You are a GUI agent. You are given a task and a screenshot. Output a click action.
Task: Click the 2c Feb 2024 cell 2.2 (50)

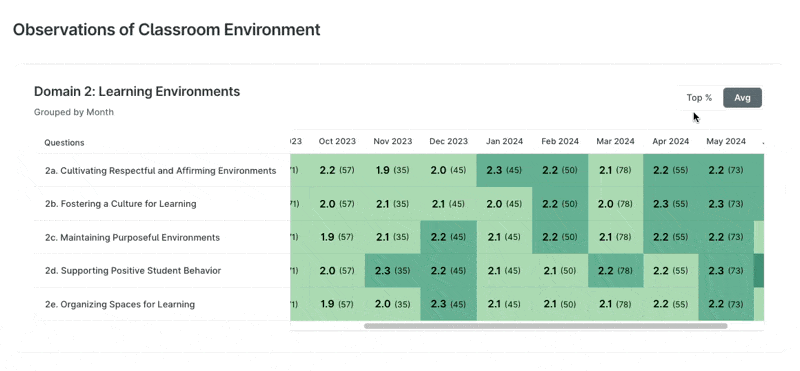click(560, 237)
